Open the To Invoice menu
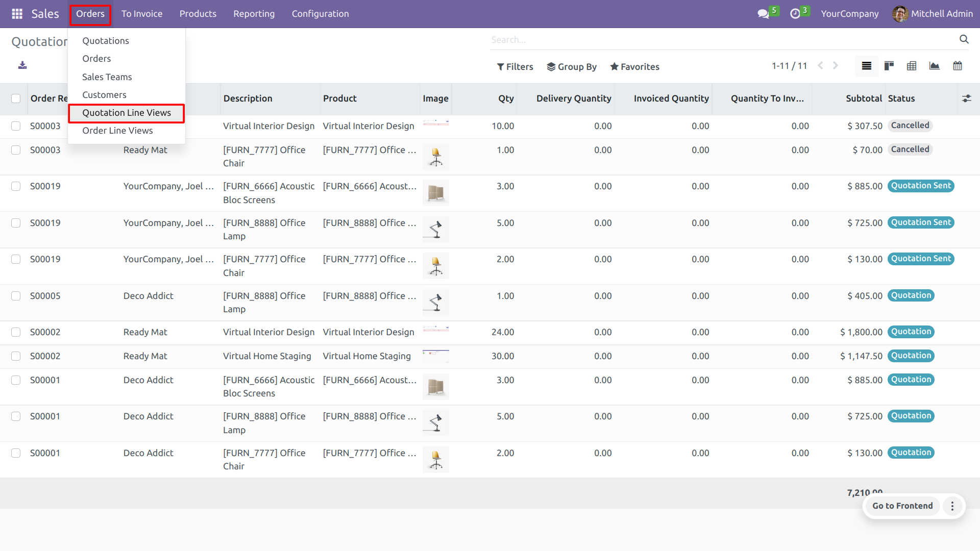Screen dimensions: 980x551 pos(142,14)
